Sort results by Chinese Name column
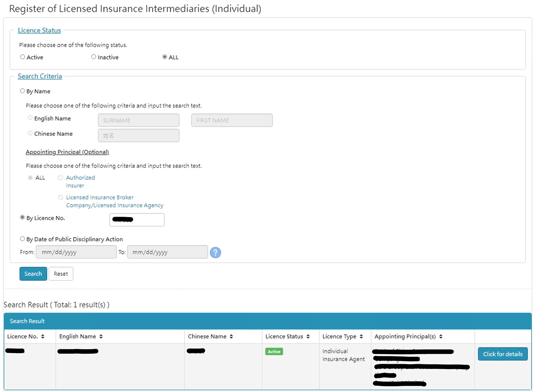The height and width of the screenshot is (392, 534). tap(231, 336)
